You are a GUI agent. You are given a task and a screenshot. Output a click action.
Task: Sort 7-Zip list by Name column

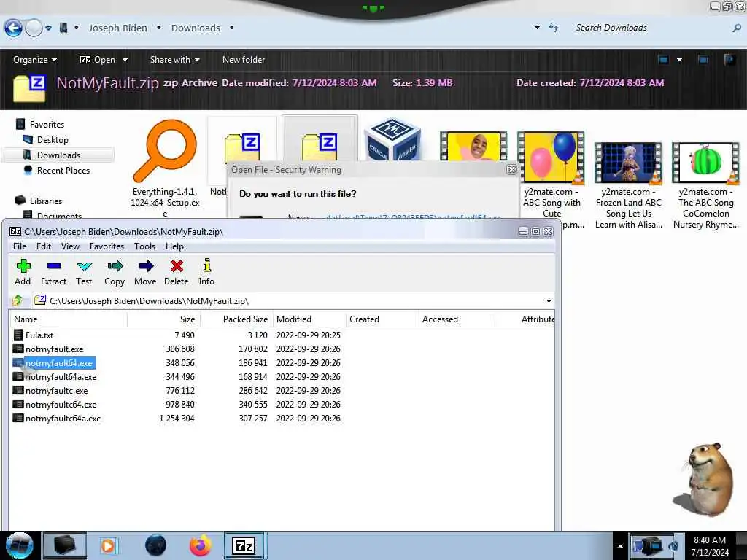[x=68, y=319]
